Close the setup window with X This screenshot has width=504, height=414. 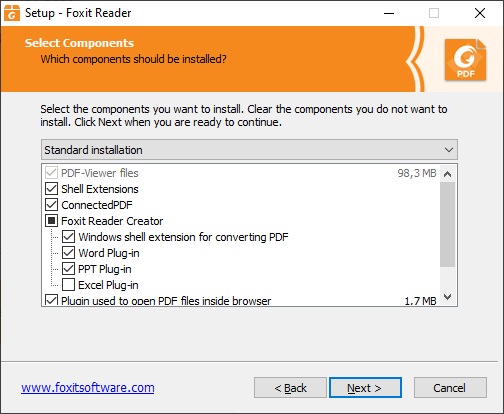point(480,13)
